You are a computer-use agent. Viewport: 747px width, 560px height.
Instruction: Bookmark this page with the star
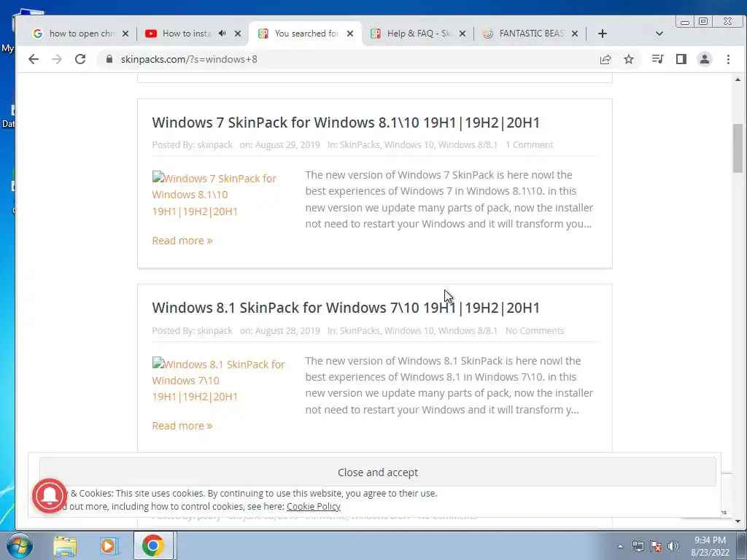coord(629,59)
